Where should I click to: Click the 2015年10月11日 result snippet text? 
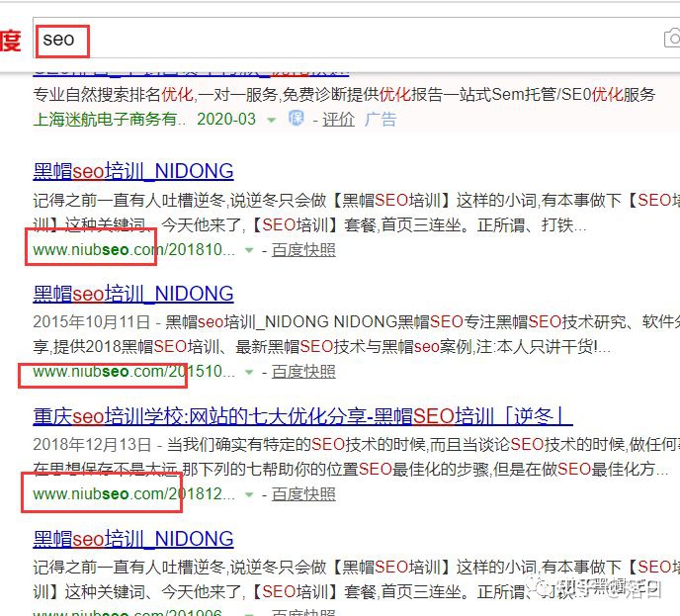(x=357, y=334)
